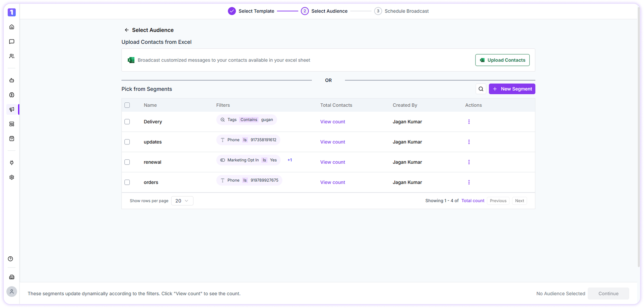Click the back arrow beside Select Audience
644x308 pixels.
126,30
